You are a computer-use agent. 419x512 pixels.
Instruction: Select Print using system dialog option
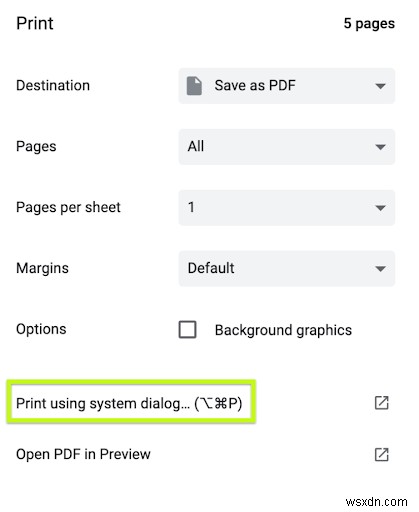(129, 403)
